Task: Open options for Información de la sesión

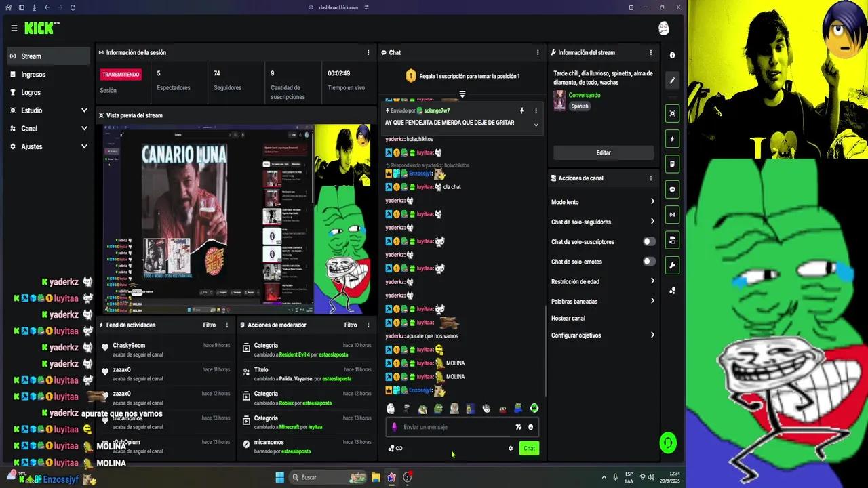Action: click(x=368, y=52)
